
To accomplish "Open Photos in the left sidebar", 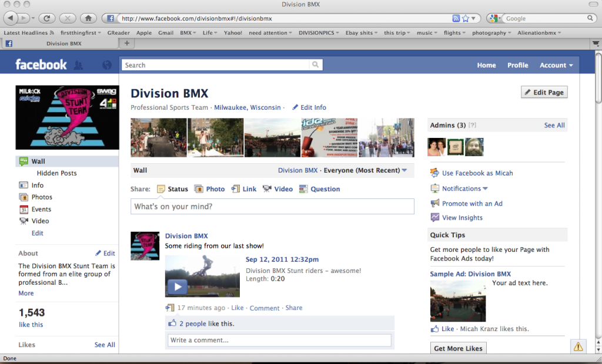I will tap(42, 197).
